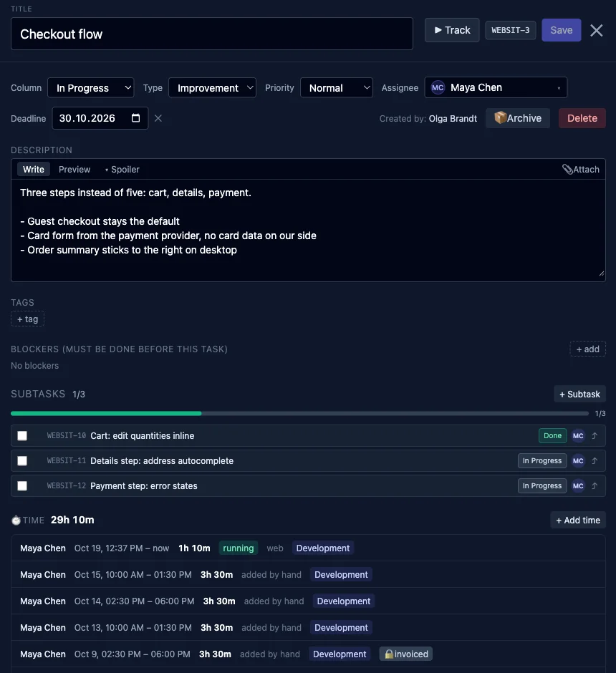Click into the description text area
616x673 pixels.
308,231
